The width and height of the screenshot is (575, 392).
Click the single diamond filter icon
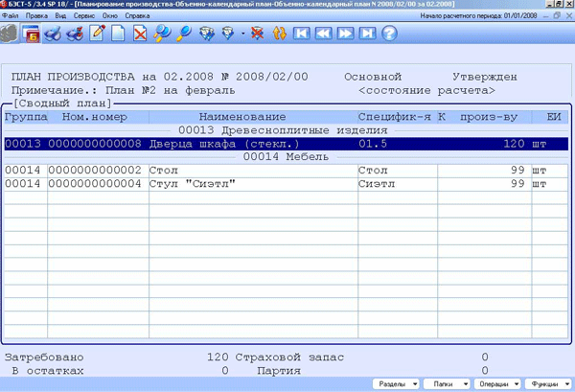228,34
